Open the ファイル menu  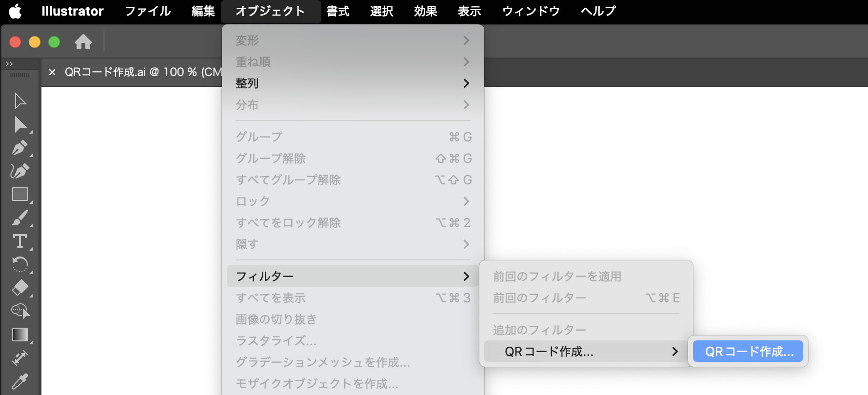pyautogui.click(x=148, y=11)
